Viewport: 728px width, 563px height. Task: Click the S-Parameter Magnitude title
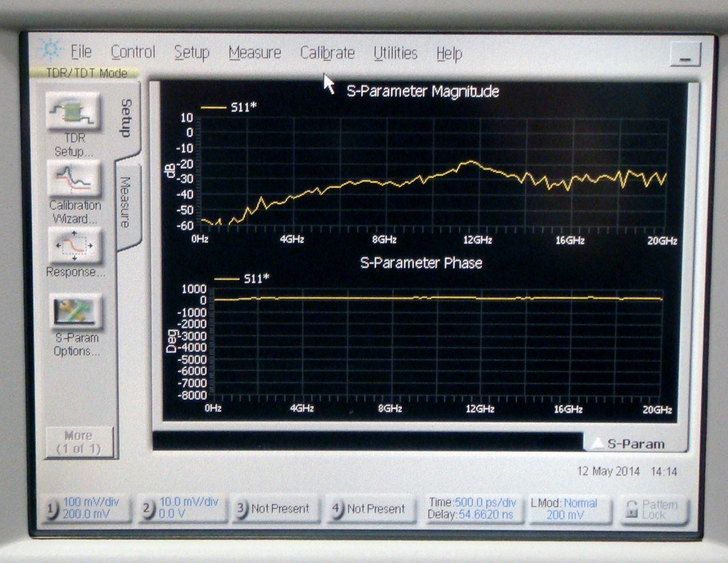point(423,91)
